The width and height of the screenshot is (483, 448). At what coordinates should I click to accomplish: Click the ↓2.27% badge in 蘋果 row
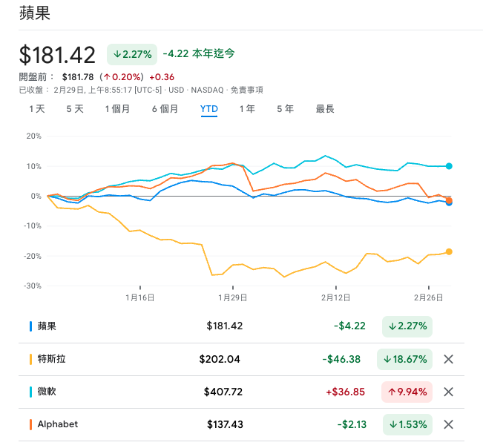[407, 326]
